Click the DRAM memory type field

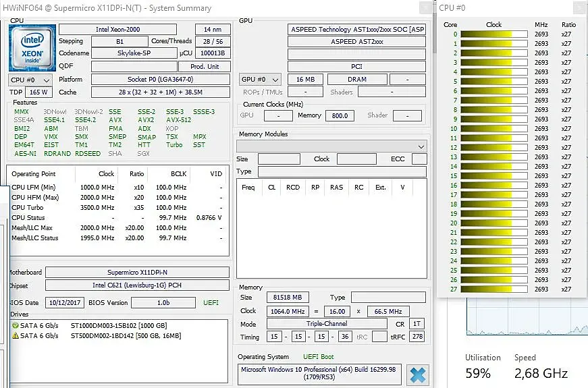[357, 80]
